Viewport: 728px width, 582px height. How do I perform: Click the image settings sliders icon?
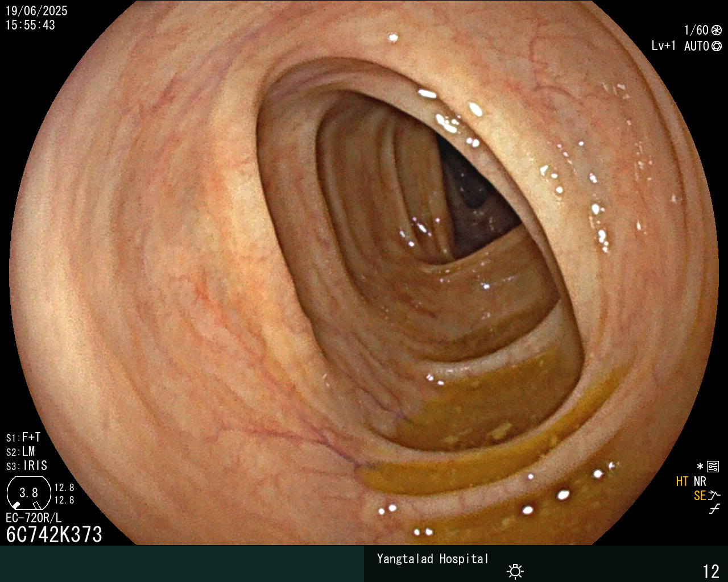click(713, 467)
